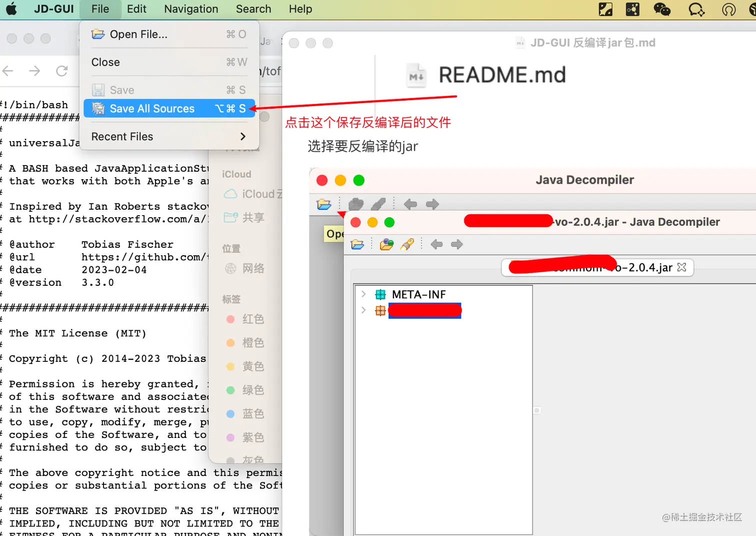Select green tag 绿色 in sidebar

click(x=245, y=390)
